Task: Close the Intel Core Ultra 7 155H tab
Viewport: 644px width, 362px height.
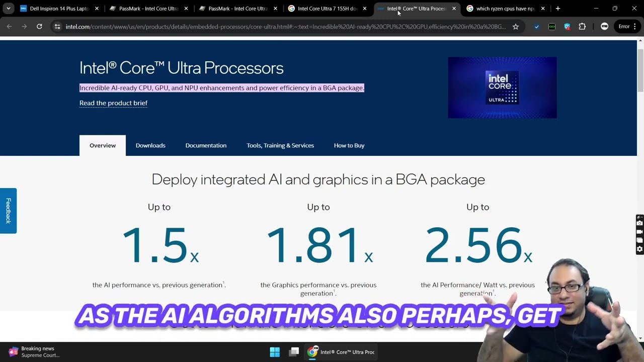Action: click(x=364, y=9)
